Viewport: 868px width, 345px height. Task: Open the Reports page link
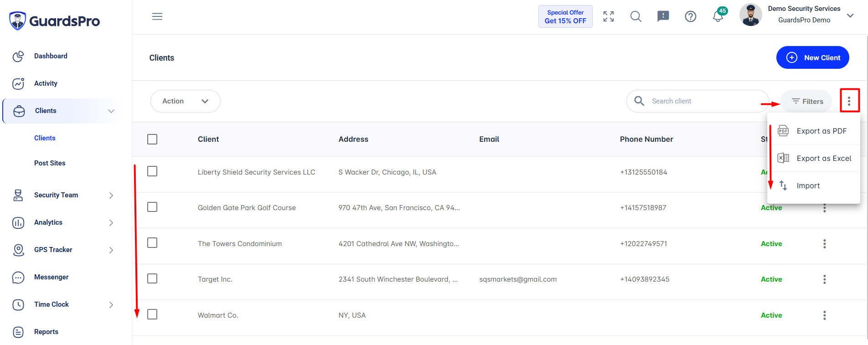pos(46,332)
